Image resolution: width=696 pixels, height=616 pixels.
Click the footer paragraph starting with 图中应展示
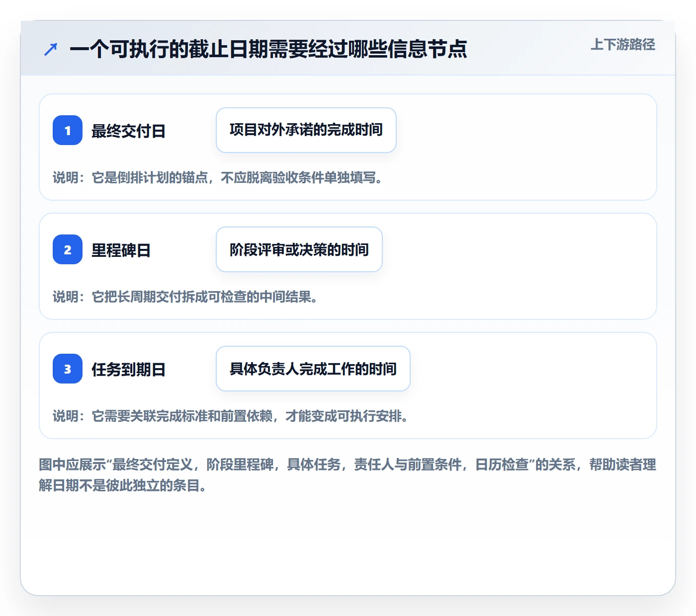pos(348,475)
